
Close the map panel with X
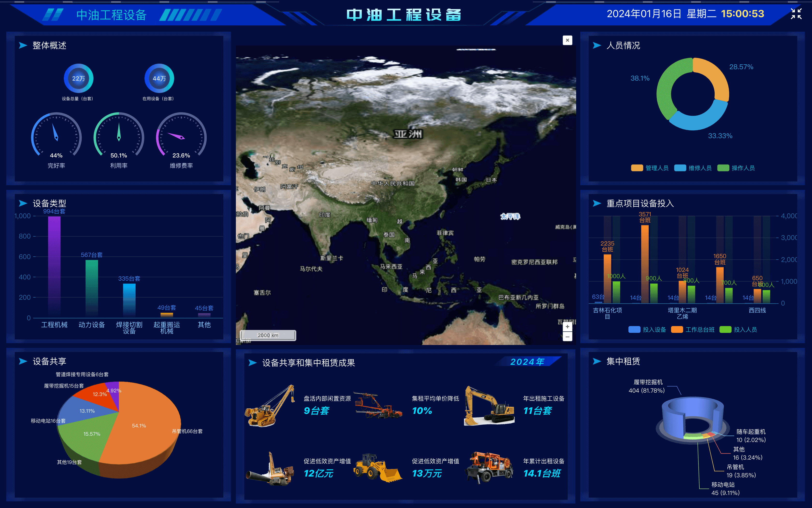click(567, 40)
